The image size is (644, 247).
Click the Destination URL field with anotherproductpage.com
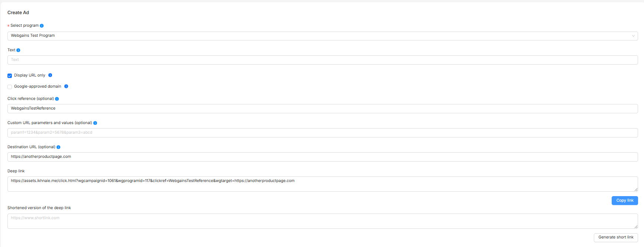point(322,157)
